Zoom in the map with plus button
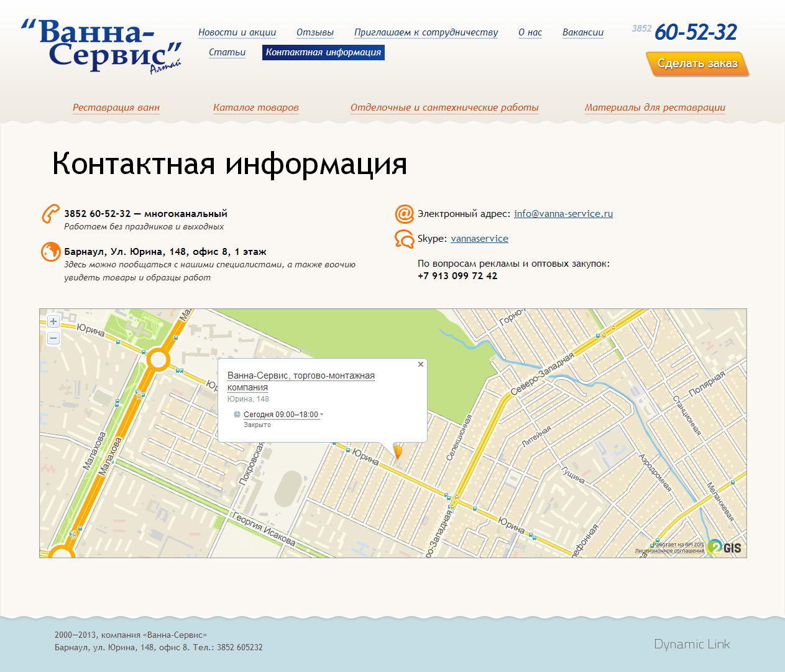The image size is (785, 672). click(x=53, y=321)
